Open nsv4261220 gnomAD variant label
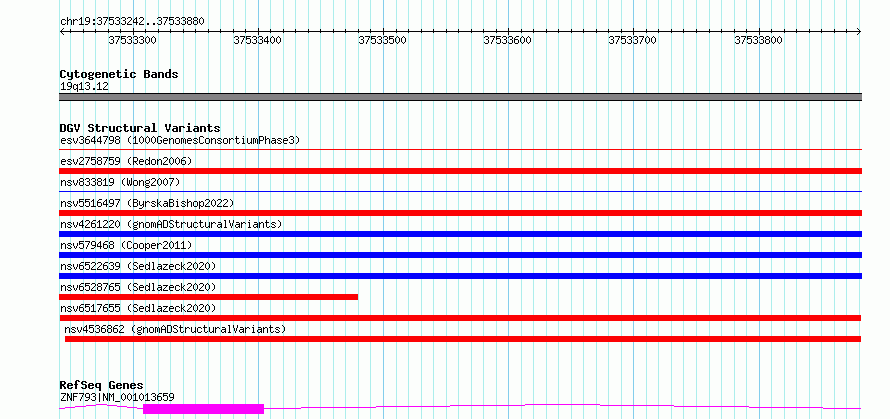890x419 pixels. (171, 224)
